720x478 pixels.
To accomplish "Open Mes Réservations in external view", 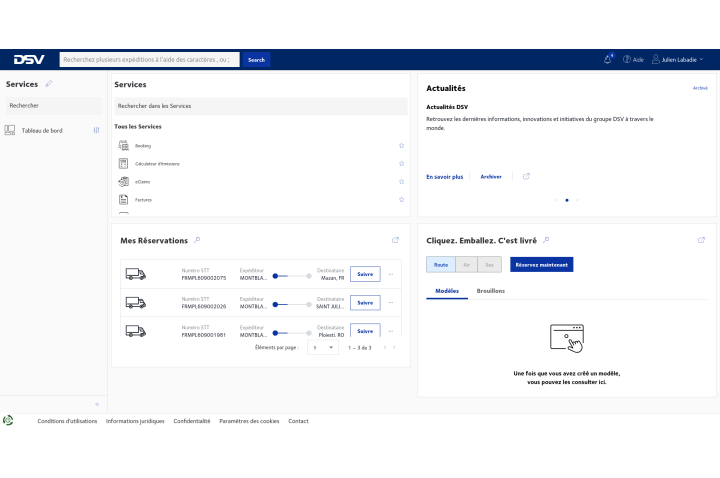I will (395, 240).
